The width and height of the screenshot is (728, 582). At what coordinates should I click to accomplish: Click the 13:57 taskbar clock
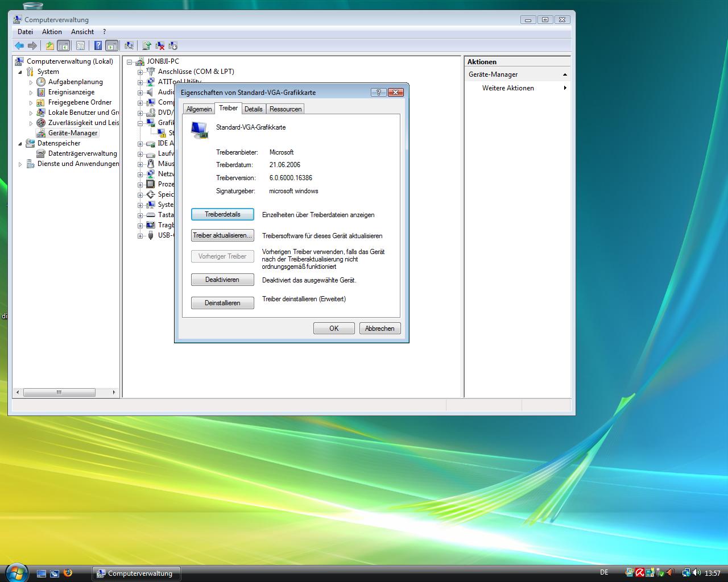pos(713,573)
